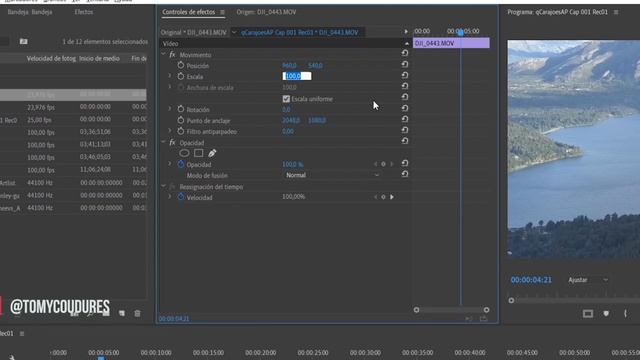The image size is (640, 360).
Task: Reset the Rotación parameter
Action: [404, 108]
